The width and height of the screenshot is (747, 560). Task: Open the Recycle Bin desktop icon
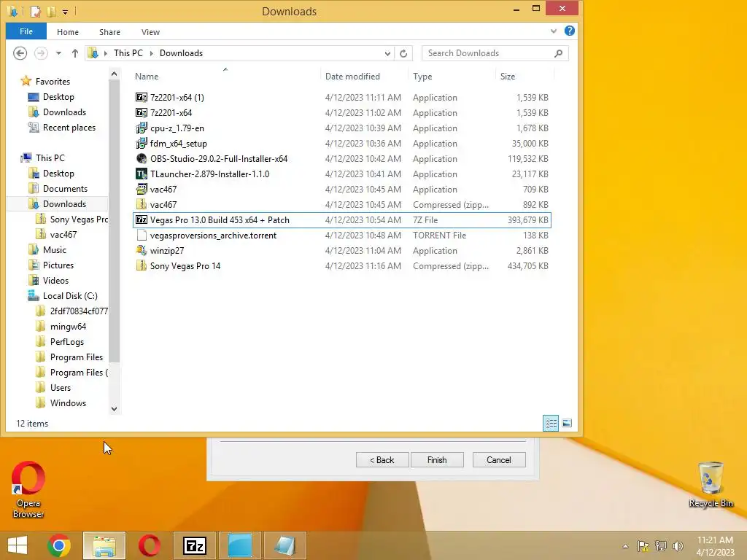711,484
